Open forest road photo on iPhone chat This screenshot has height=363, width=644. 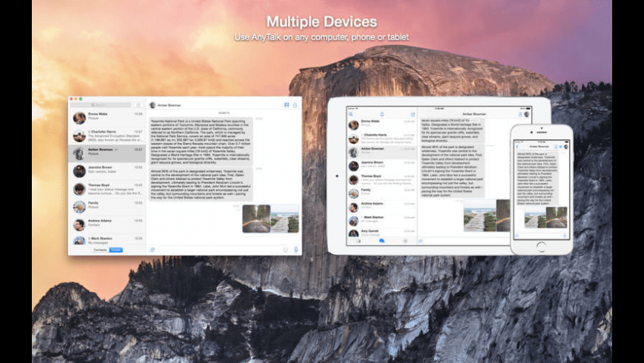coord(557,218)
